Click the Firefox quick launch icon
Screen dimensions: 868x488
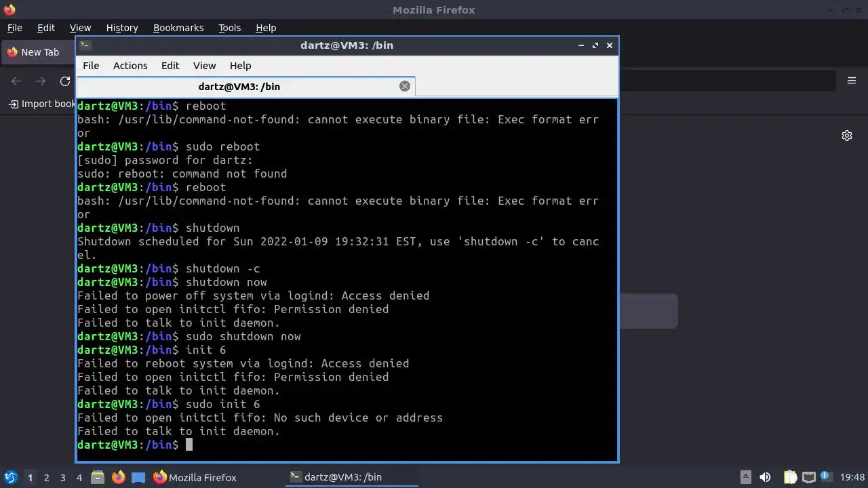pyautogui.click(x=119, y=477)
